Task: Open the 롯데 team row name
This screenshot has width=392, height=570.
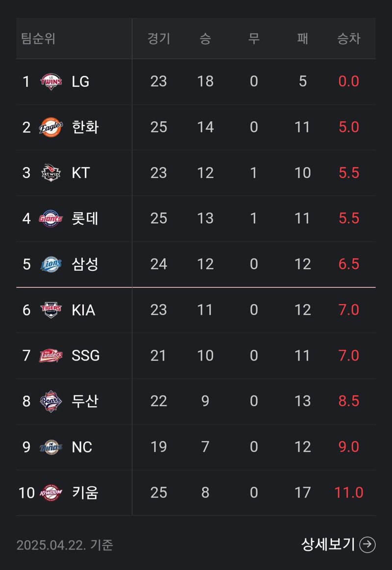Action: [x=85, y=218]
